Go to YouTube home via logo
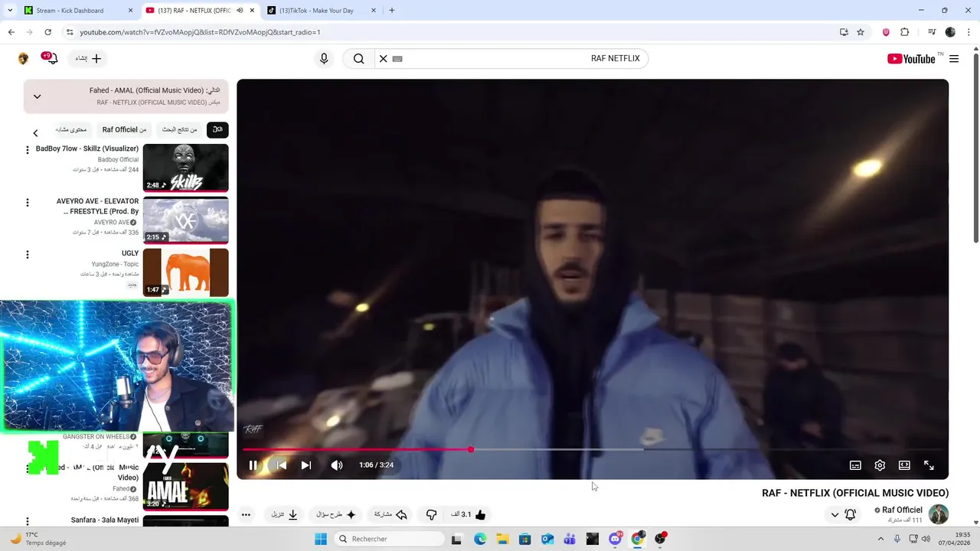Viewport: 980px width, 551px height. click(911, 59)
